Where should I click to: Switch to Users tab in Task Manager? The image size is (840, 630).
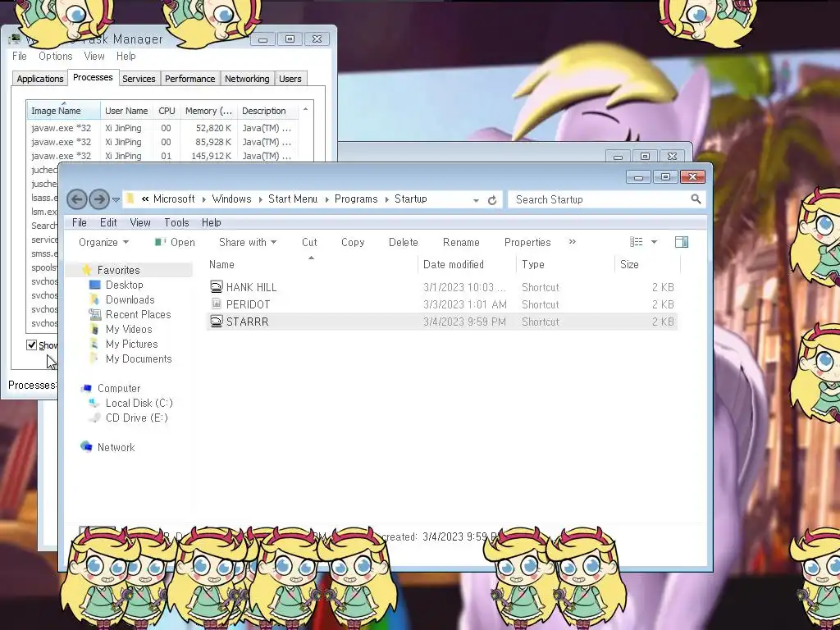[290, 79]
